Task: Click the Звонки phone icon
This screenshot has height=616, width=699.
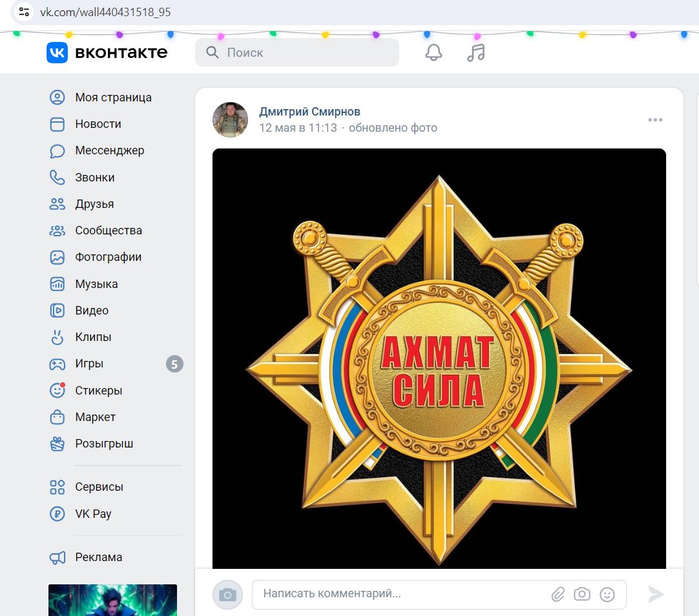Action: click(57, 178)
